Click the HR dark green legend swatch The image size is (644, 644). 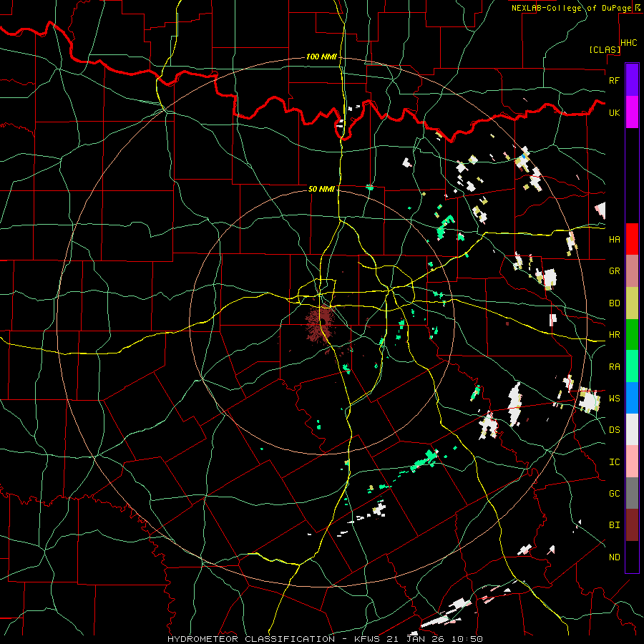pyautogui.click(x=632, y=335)
